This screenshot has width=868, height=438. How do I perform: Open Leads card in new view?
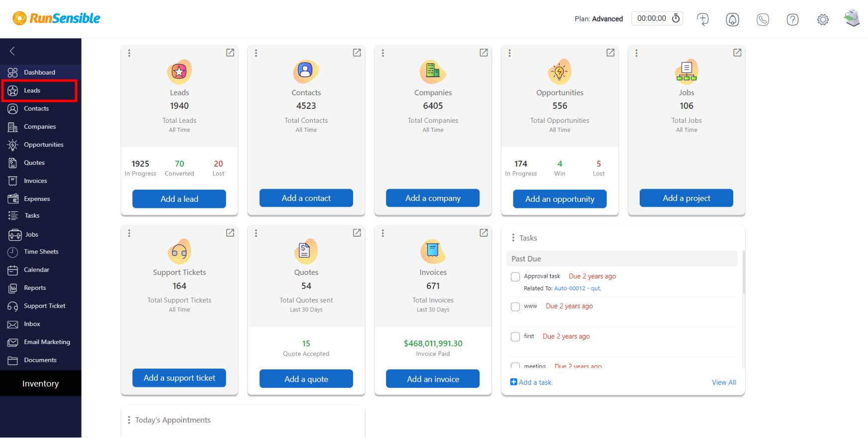point(230,53)
